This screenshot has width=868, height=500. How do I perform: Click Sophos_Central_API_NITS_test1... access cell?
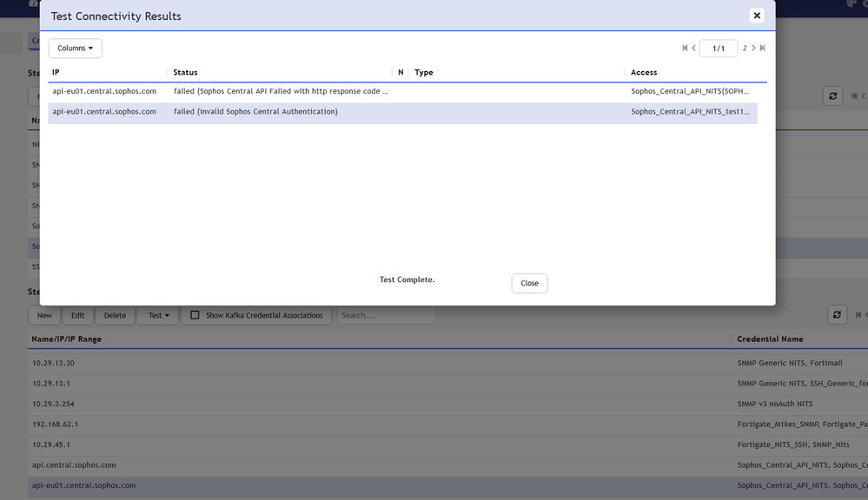pyautogui.click(x=690, y=112)
